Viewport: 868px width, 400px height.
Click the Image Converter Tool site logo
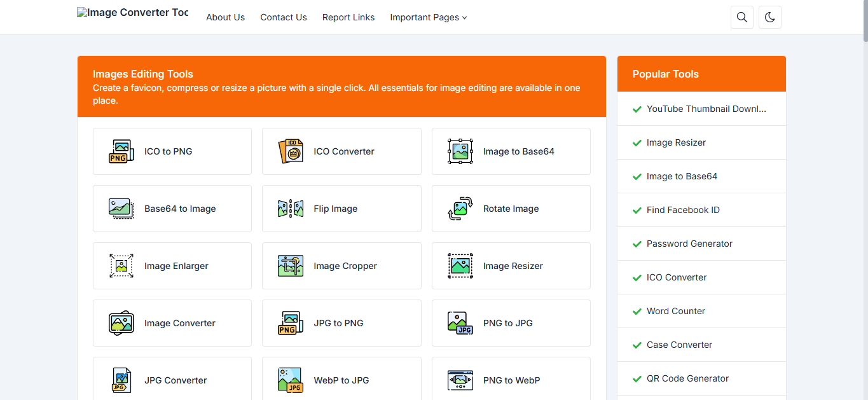tap(133, 13)
